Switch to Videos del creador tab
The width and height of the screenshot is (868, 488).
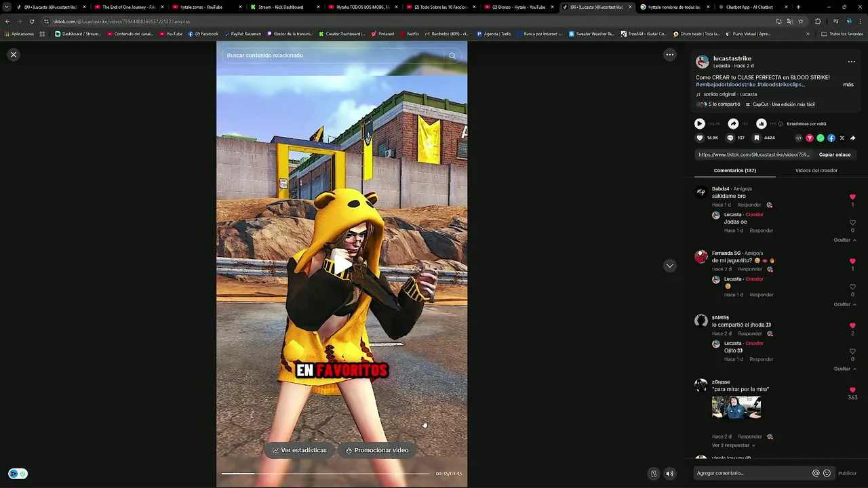pos(816,170)
